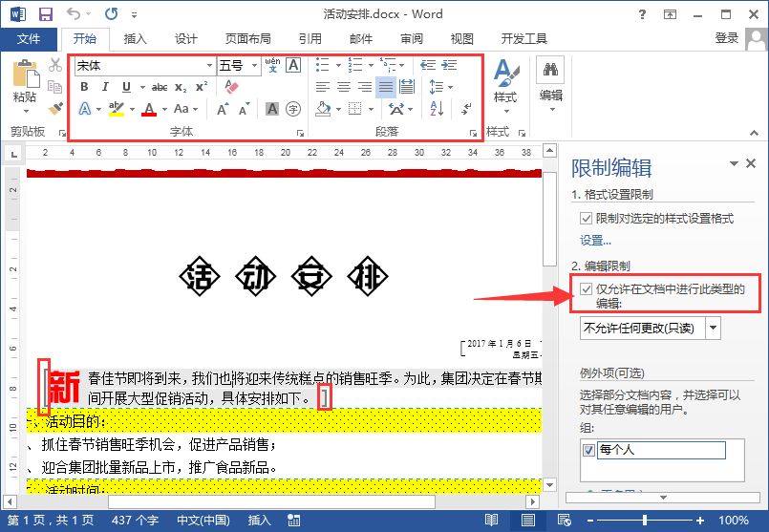Click the Save icon in quick access toolbar
Screen dimensions: 769x532
46,14
